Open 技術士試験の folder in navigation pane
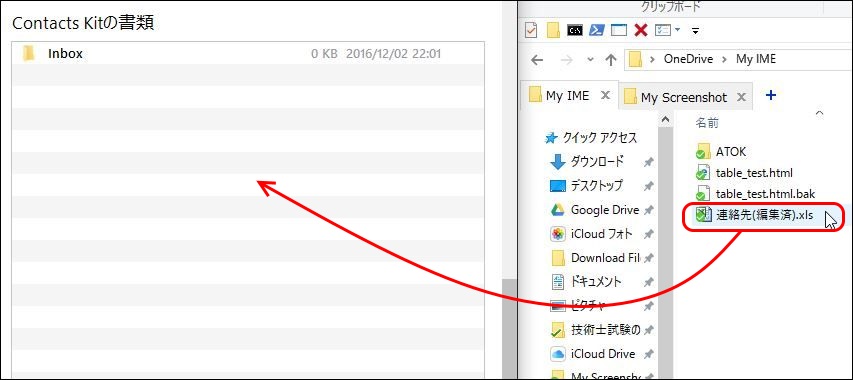Viewport: 853px width, 380px height. click(x=605, y=329)
